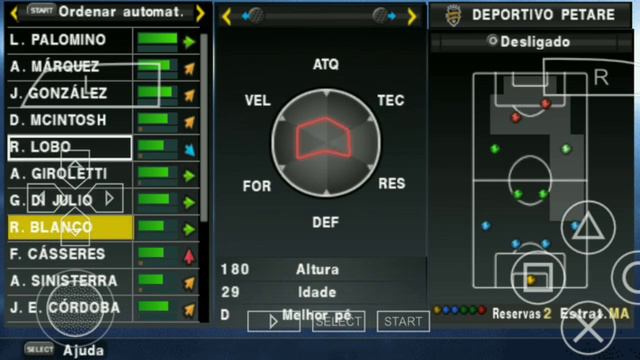
Task: Click A. SINISTERRA's orange form arrow
Action: point(189,283)
